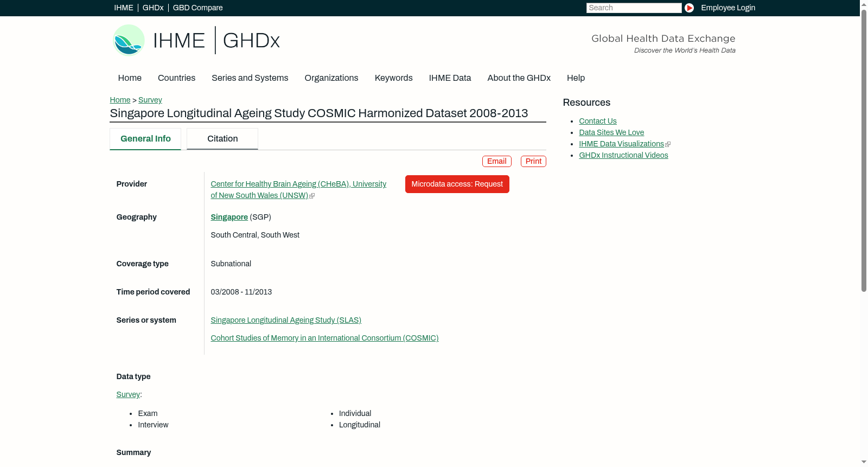Open GHDx link in top bar

coord(153,8)
